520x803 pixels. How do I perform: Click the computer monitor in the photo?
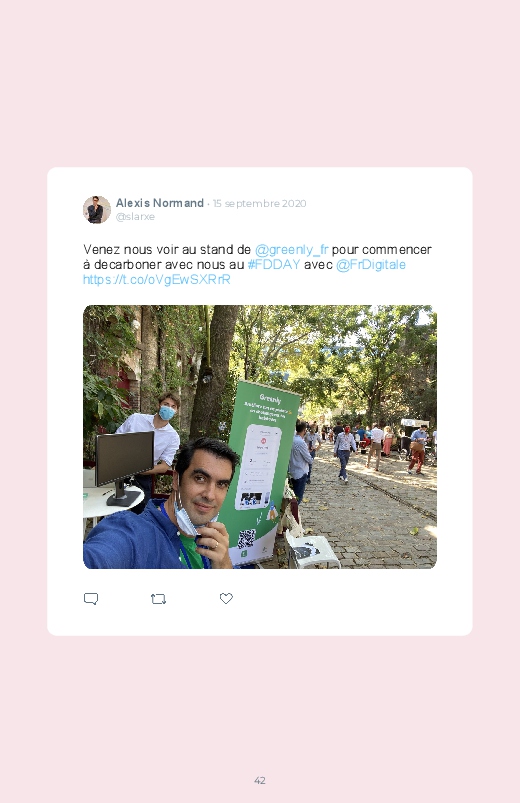[123, 466]
